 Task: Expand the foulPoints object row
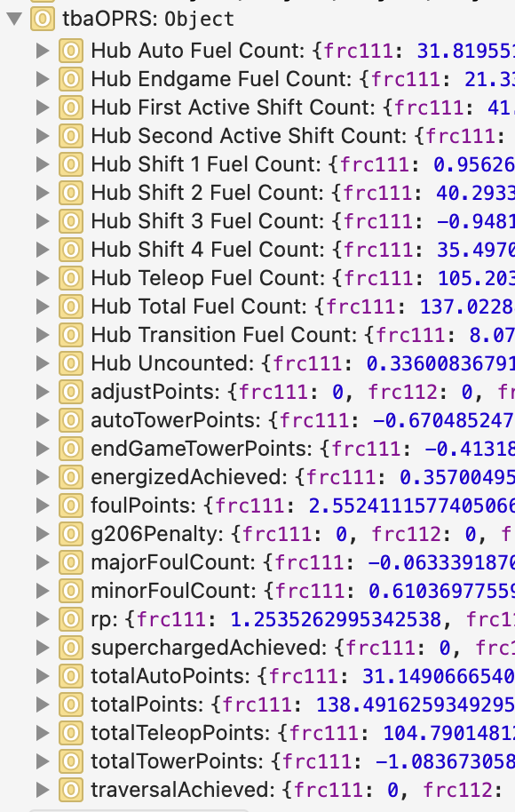[x=43, y=506]
